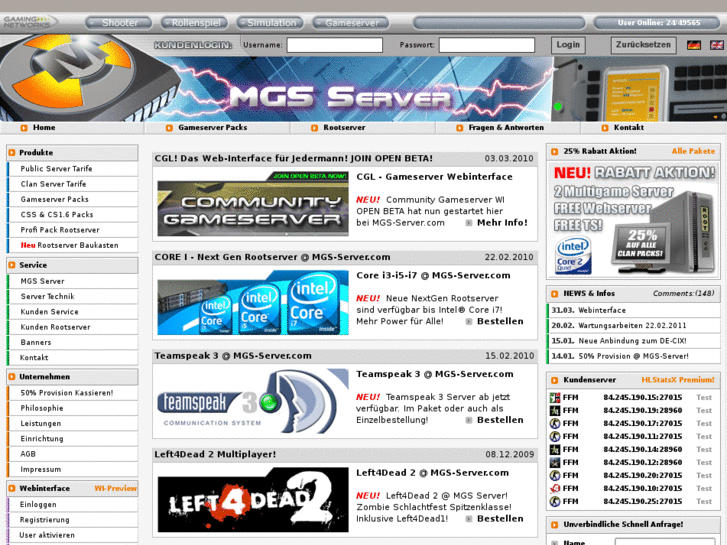
Task: Go to Home in navigation bar
Action: [44, 128]
